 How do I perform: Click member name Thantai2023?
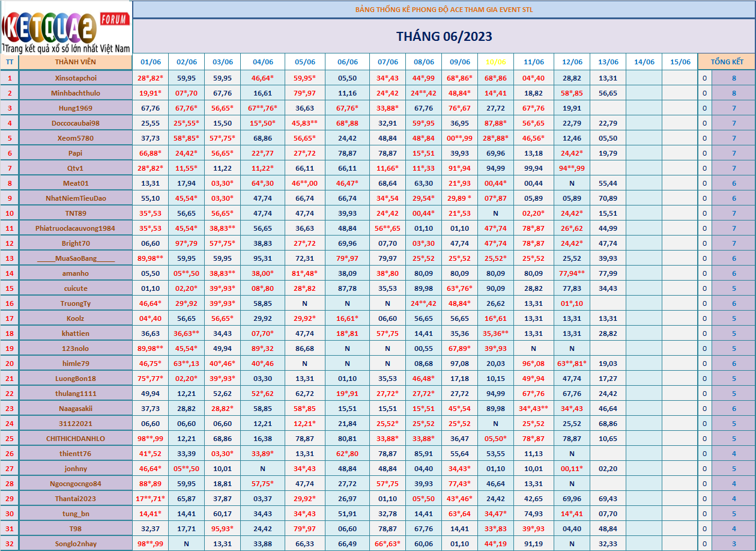pyautogui.click(x=75, y=499)
